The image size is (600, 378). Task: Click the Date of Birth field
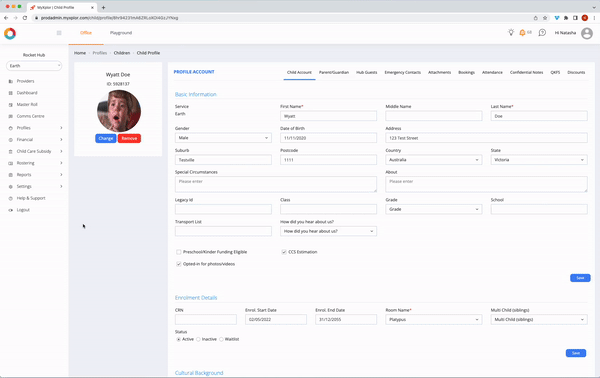[328, 138]
